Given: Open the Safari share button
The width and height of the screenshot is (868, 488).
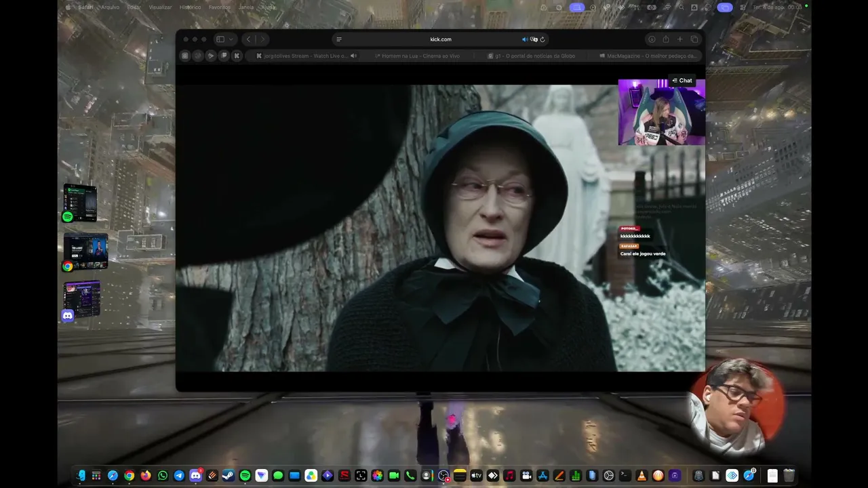Looking at the screenshot, I should click(x=666, y=39).
